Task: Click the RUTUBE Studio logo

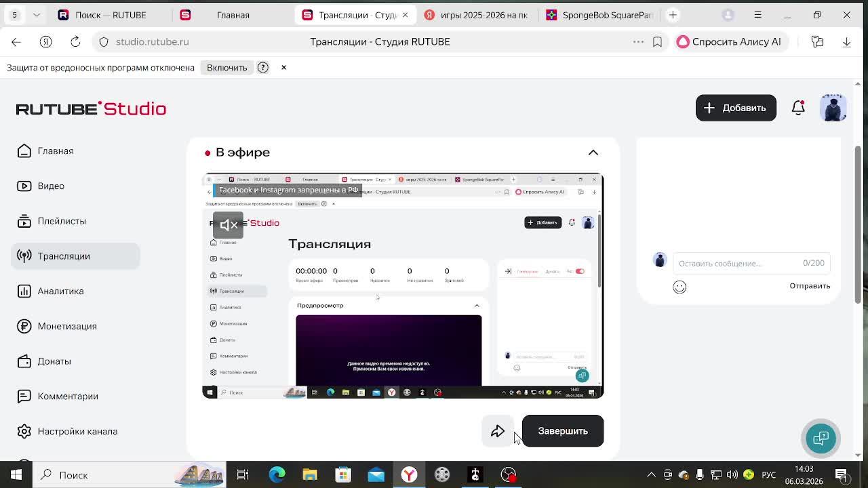Action: tap(91, 108)
